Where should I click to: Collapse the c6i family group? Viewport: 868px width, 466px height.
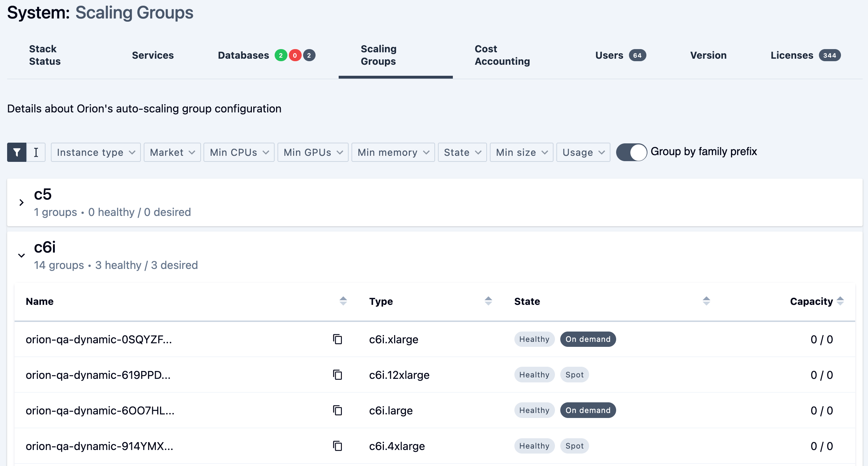click(21, 255)
